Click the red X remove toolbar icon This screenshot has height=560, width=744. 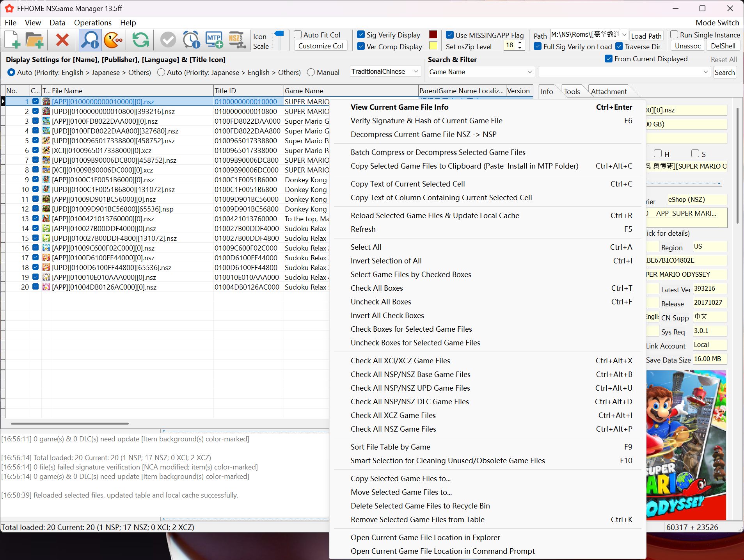tap(62, 40)
